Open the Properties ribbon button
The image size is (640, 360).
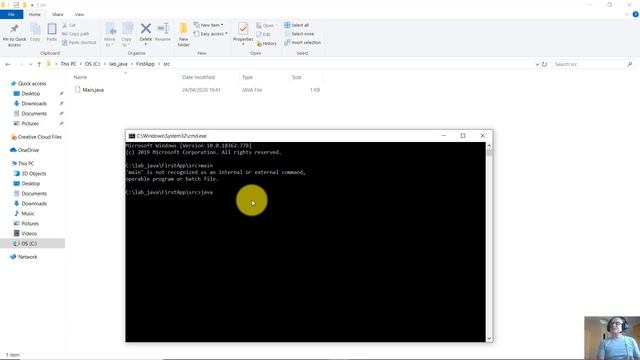(x=243, y=33)
